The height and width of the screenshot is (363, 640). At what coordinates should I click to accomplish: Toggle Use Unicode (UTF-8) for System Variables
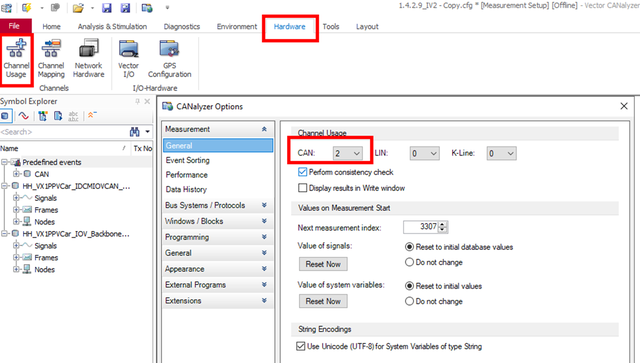pyautogui.click(x=301, y=346)
